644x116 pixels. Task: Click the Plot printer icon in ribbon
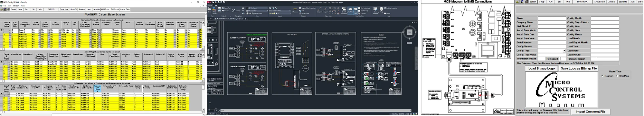(219, 10)
